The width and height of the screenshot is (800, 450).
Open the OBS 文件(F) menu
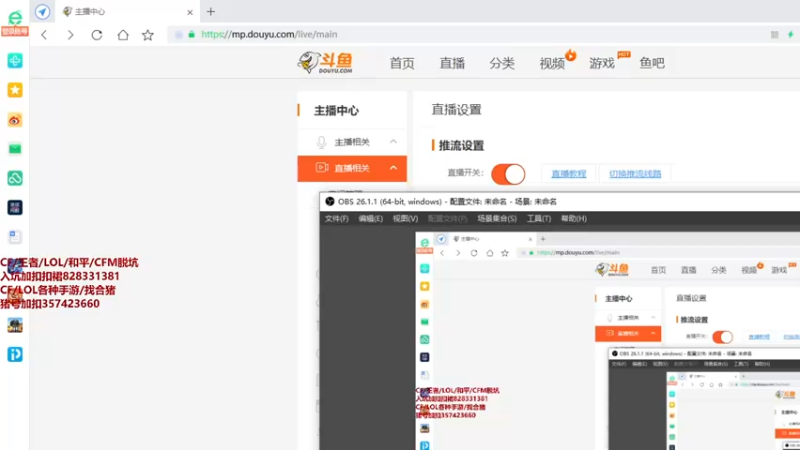click(x=337, y=218)
